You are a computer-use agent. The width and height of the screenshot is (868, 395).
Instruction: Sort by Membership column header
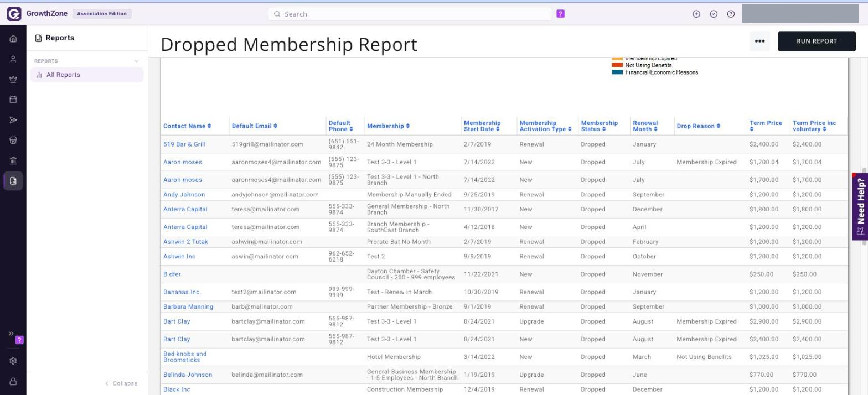coord(388,126)
